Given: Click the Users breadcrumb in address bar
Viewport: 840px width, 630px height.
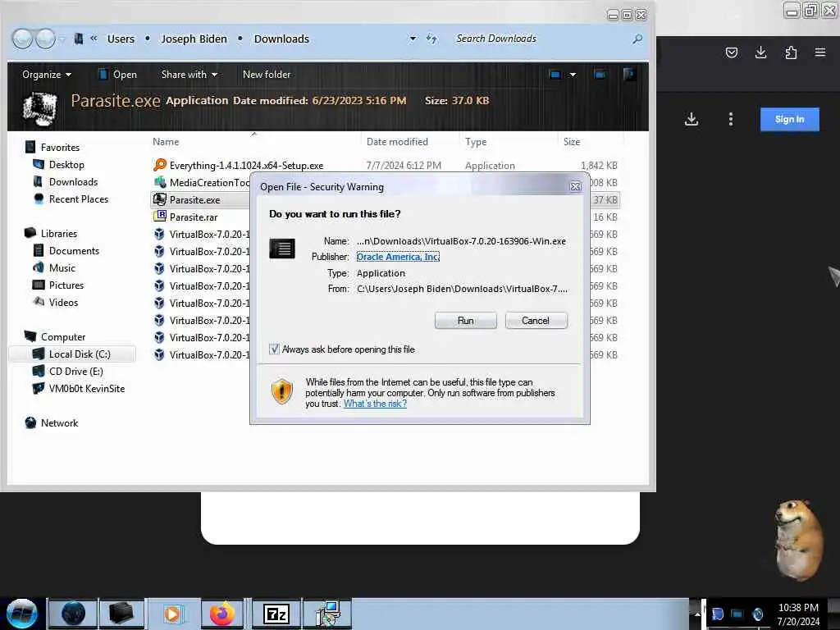Looking at the screenshot, I should pos(121,39).
